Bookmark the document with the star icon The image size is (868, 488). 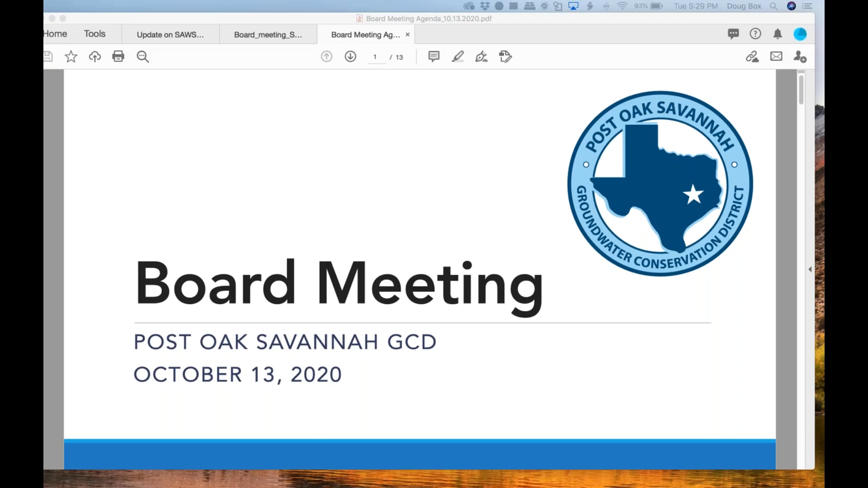[x=71, y=56]
